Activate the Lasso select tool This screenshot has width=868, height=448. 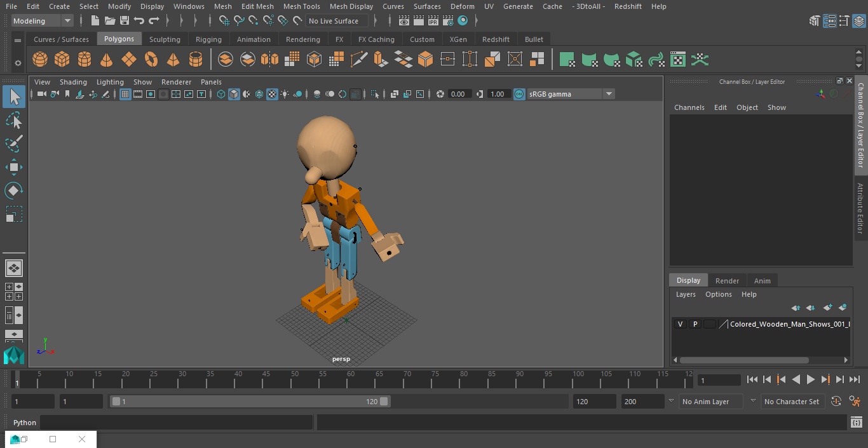(x=14, y=120)
